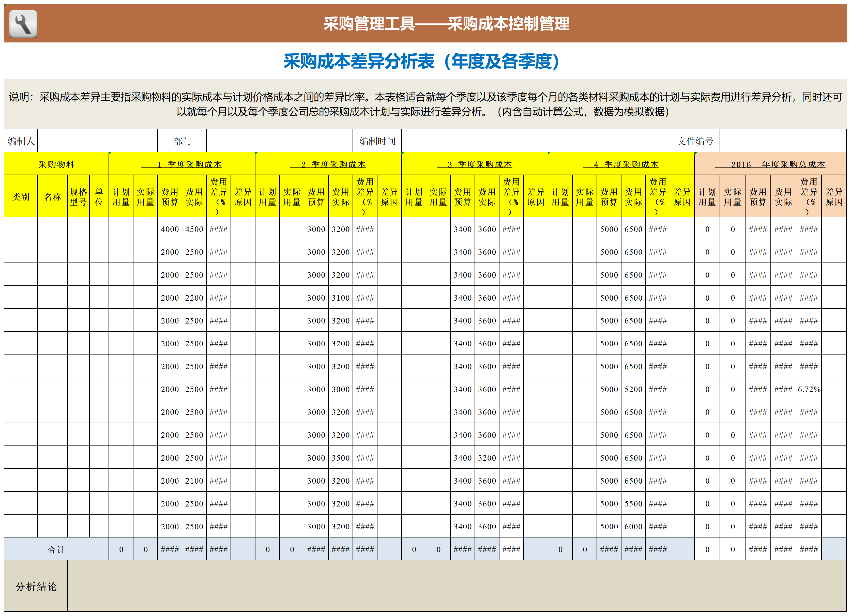
Task: Select the cell containing 2100
Action: [194, 481]
